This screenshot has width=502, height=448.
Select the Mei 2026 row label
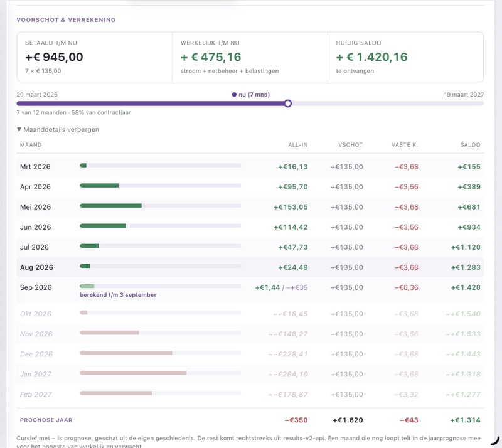35,207
